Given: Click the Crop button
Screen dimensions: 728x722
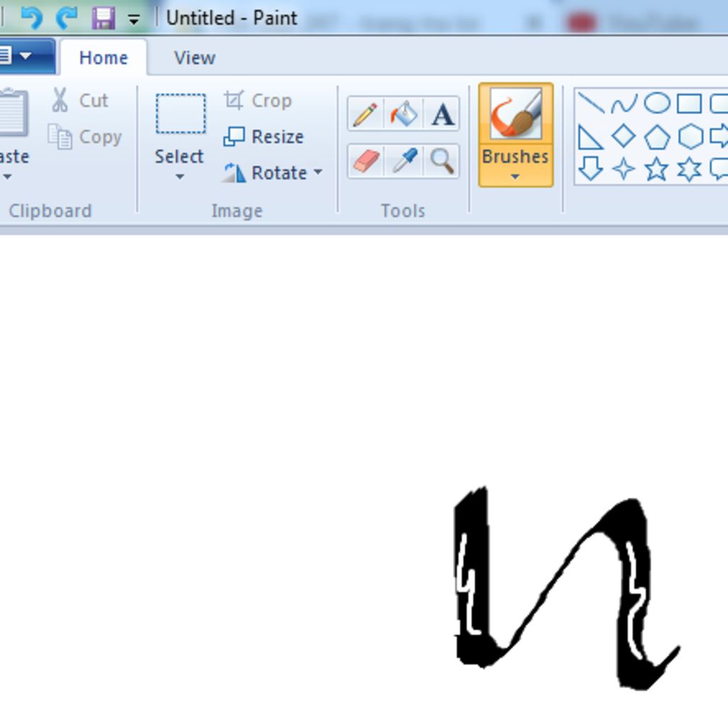Looking at the screenshot, I should 258,100.
